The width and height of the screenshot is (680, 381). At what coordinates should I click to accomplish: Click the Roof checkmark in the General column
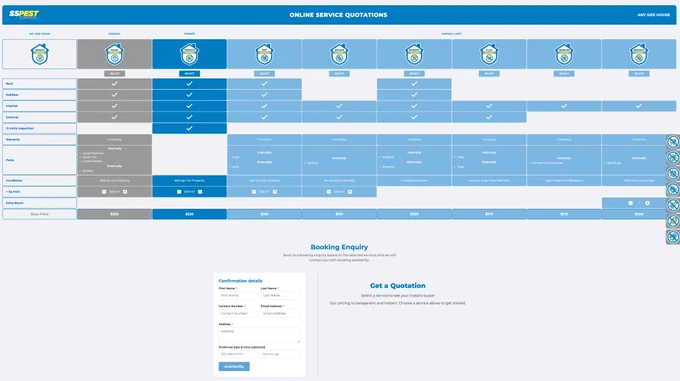(114, 84)
